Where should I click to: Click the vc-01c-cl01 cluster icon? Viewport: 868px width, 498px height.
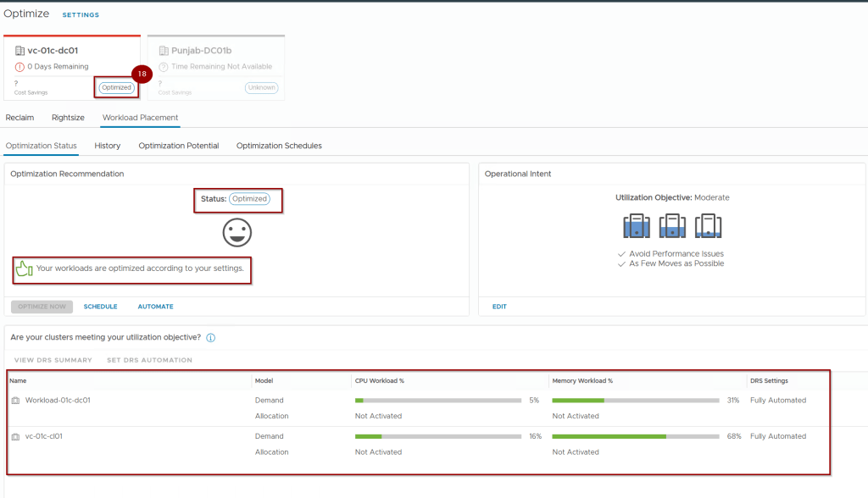tap(15, 437)
